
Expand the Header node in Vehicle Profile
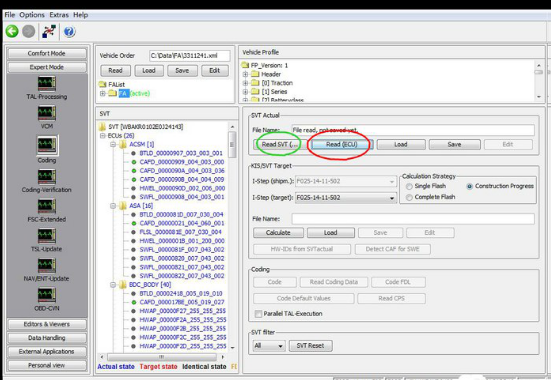[x=246, y=74]
